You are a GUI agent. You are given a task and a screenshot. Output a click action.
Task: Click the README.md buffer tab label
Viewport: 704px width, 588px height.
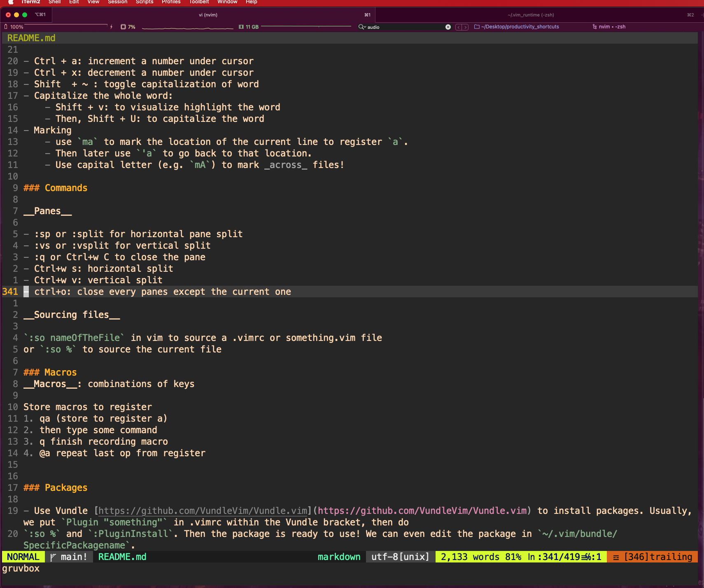coord(31,38)
